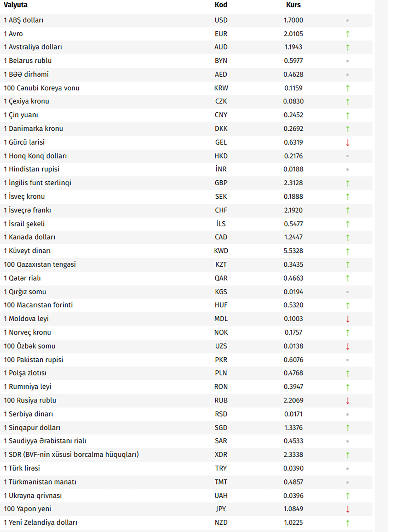Select the 1 ABŞ dolları currency name
The width and height of the screenshot is (396, 532).
click(x=23, y=20)
